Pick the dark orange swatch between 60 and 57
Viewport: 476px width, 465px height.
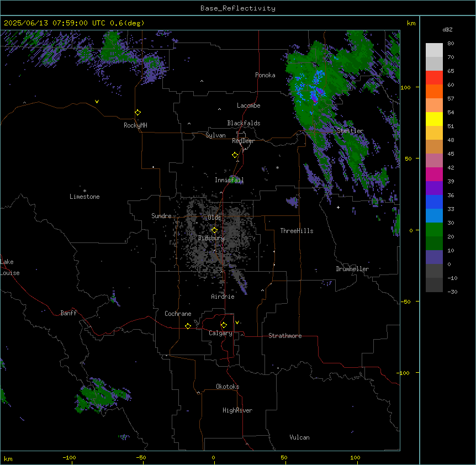(x=434, y=91)
